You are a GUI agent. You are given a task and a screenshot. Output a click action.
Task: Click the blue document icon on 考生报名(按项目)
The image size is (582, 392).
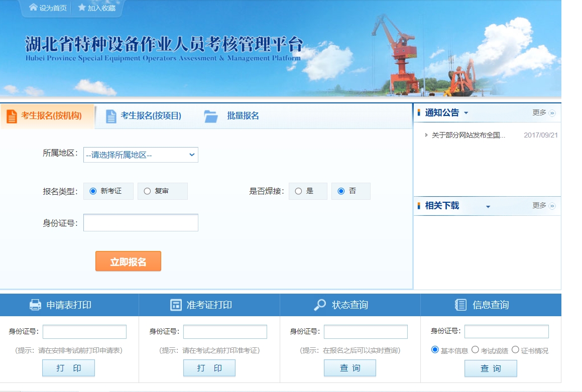111,116
